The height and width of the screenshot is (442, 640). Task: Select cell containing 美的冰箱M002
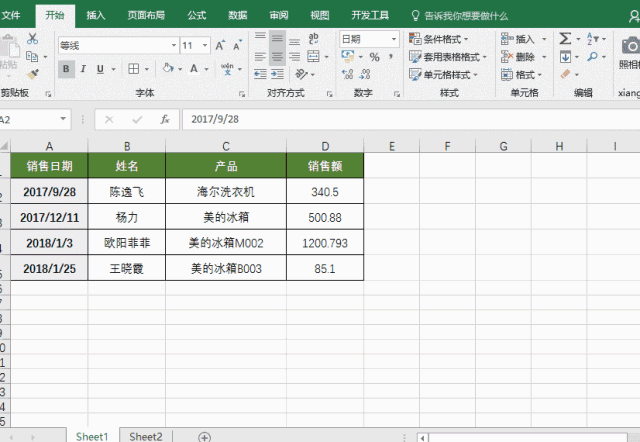point(226,243)
